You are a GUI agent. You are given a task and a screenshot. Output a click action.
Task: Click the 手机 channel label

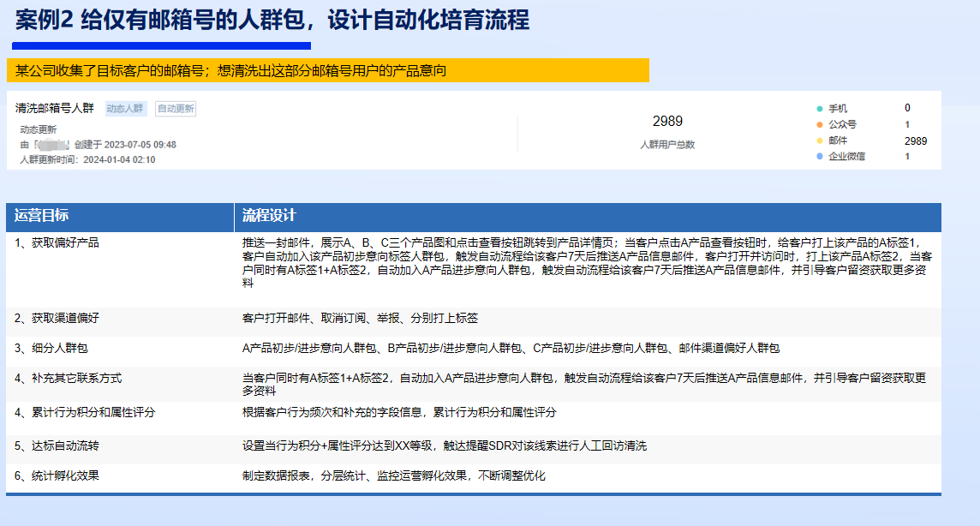838,109
